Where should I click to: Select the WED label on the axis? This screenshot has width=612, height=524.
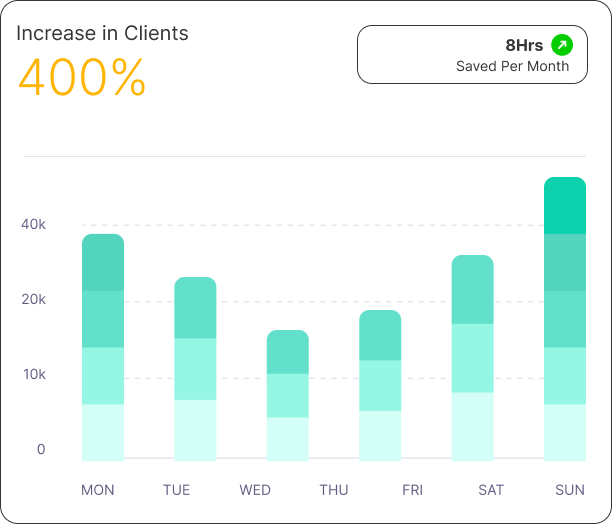(x=255, y=490)
